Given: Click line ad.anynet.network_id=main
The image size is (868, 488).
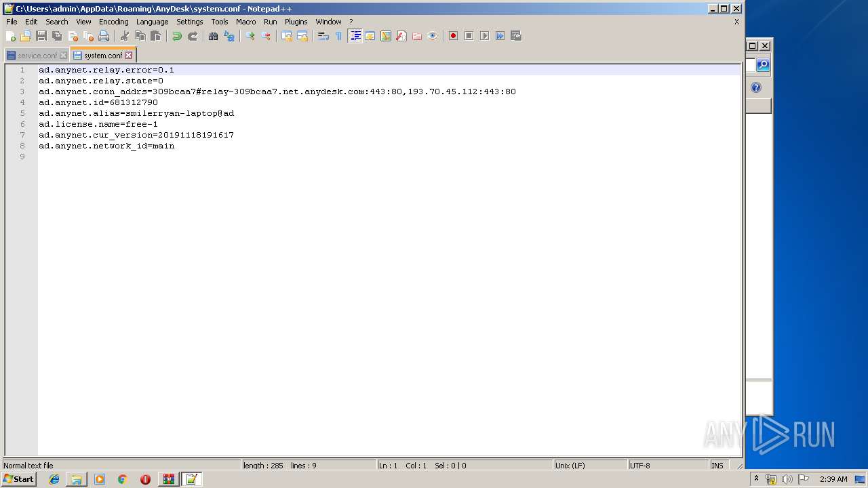Looking at the screenshot, I should (x=106, y=146).
